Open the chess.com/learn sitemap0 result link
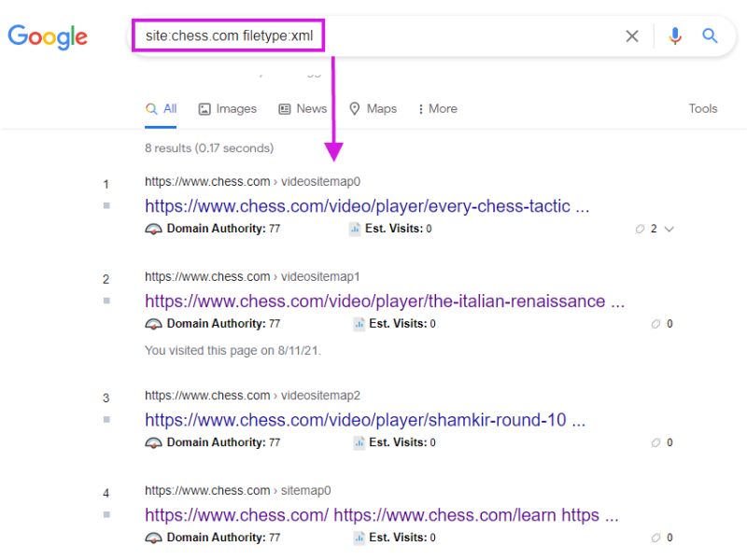 pos(382,515)
